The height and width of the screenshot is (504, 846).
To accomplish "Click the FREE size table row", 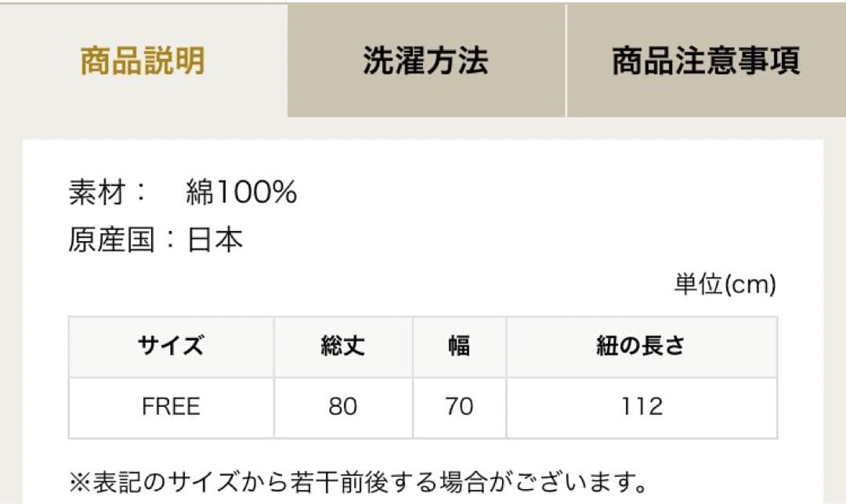I will point(423,406).
